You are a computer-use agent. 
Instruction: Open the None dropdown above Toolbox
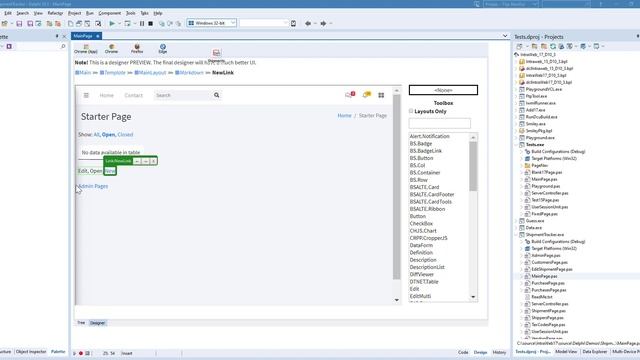pyautogui.click(x=443, y=90)
